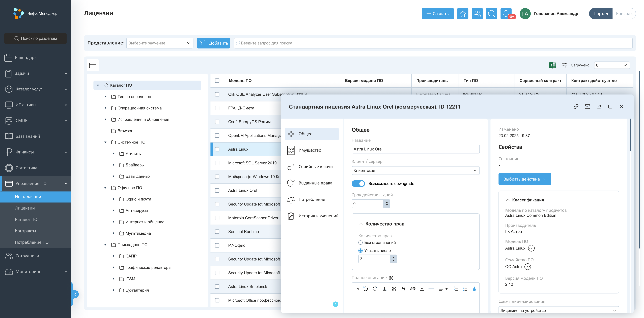Click the Создать button
The image size is (644, 318).
pos(437,13)
